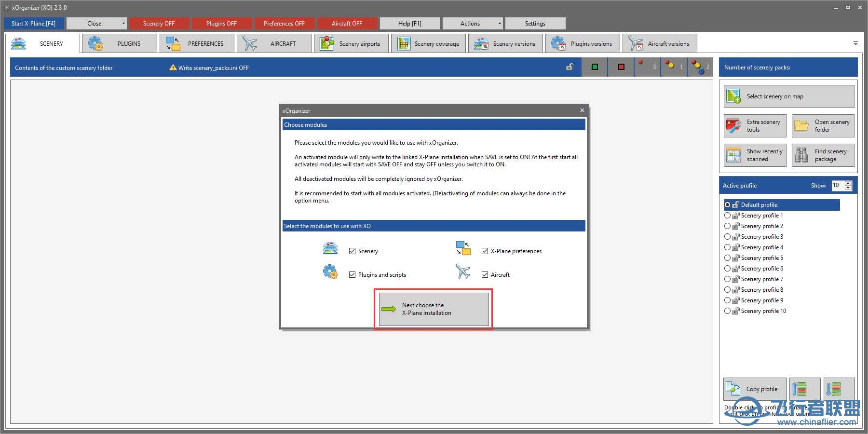Toggle the Plugins OFF save button

tap(221, 23)
